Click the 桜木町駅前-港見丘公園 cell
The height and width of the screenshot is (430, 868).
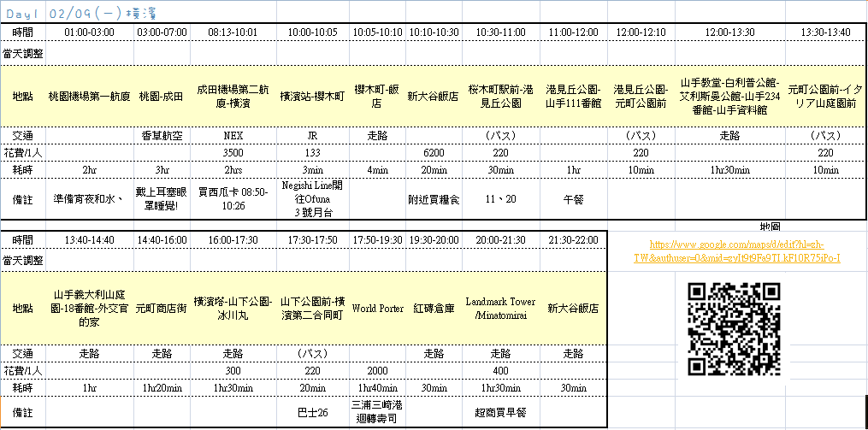tap(500, 97)
